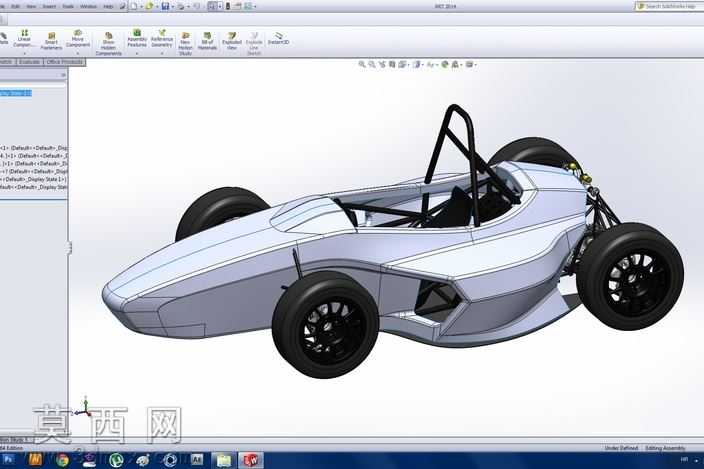
Task: Click the coordinate triad in viewport
Action: click(x=84, y=408)
